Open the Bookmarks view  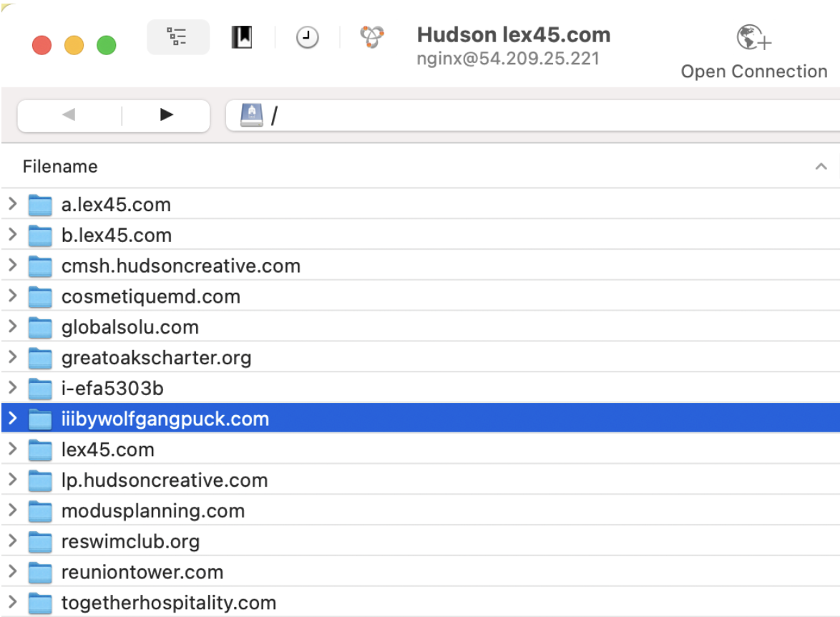click(242, 37)
